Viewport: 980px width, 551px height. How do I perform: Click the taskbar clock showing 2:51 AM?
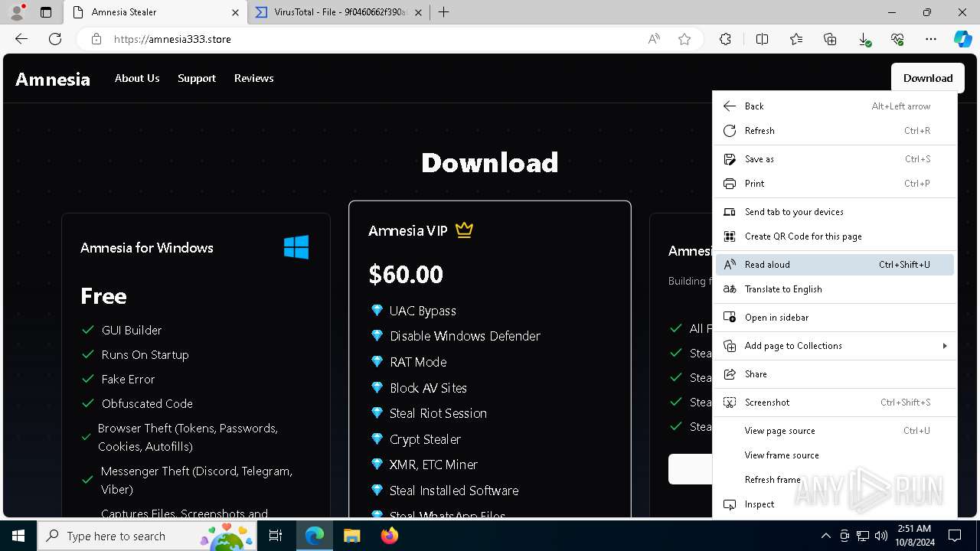913,536
